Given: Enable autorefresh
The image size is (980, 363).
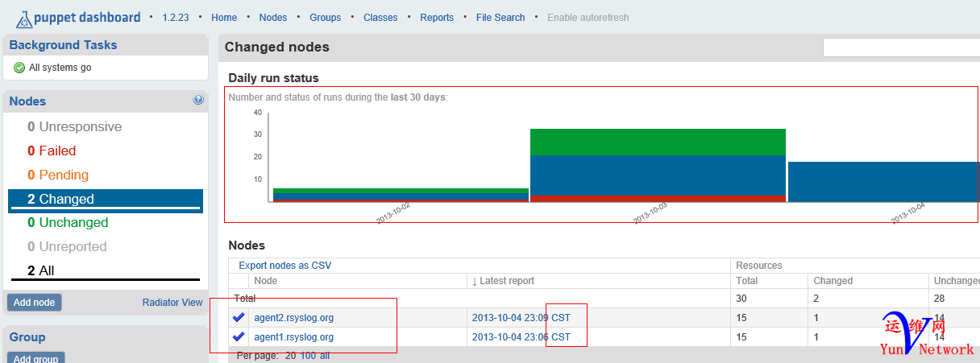Looking at the screenshot, I should point(588,18).
